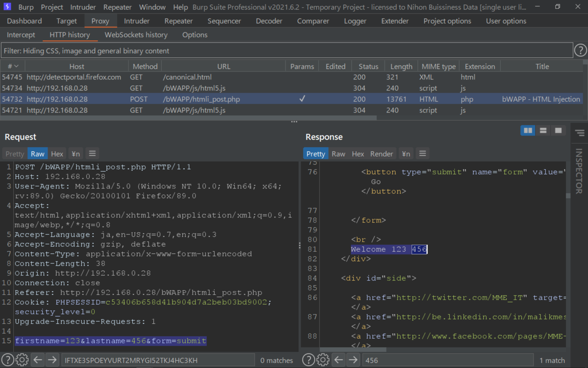
Task: Click the # column sort arrow
Action: click(16, 66)
